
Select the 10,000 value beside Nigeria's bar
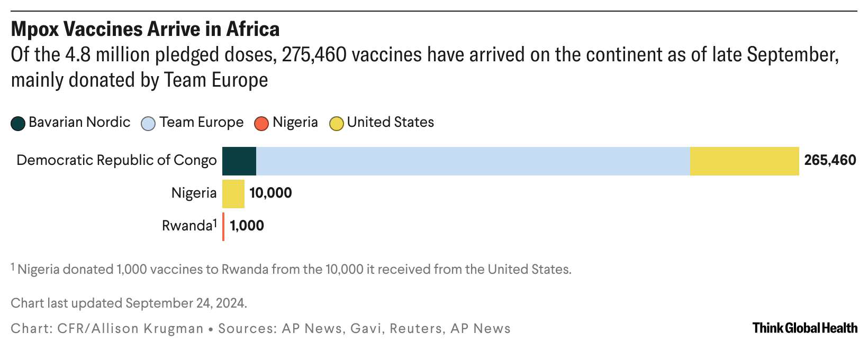(270, 193)
